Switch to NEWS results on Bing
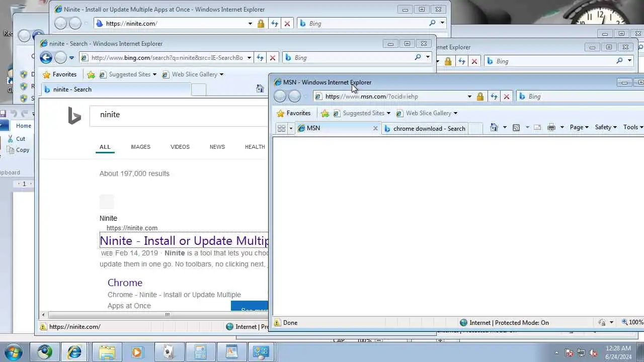The width and height of the screenshot is (644, 362). point(217,147)
